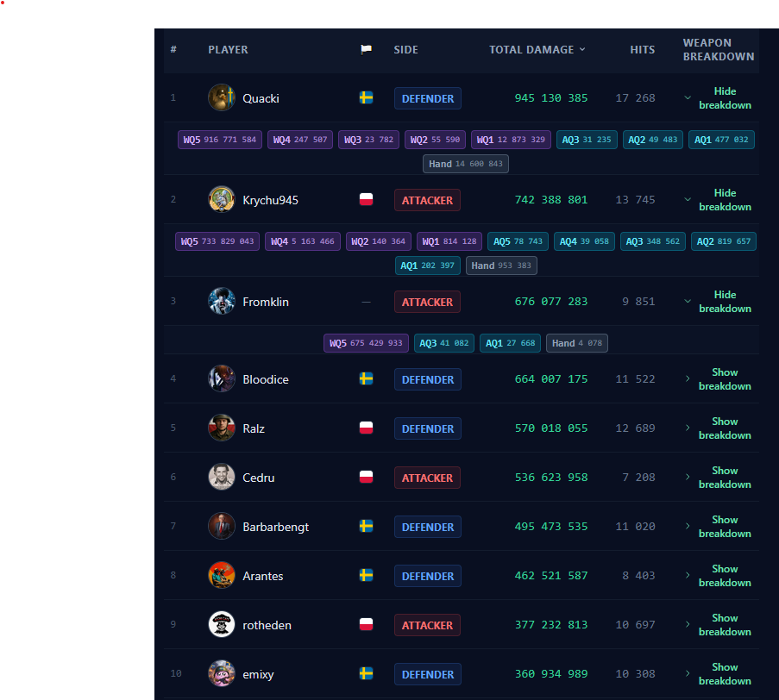Expand Ralz weapon breakdown chevron
Viewport: 779px width, 700px height.
tap(688, 428)
